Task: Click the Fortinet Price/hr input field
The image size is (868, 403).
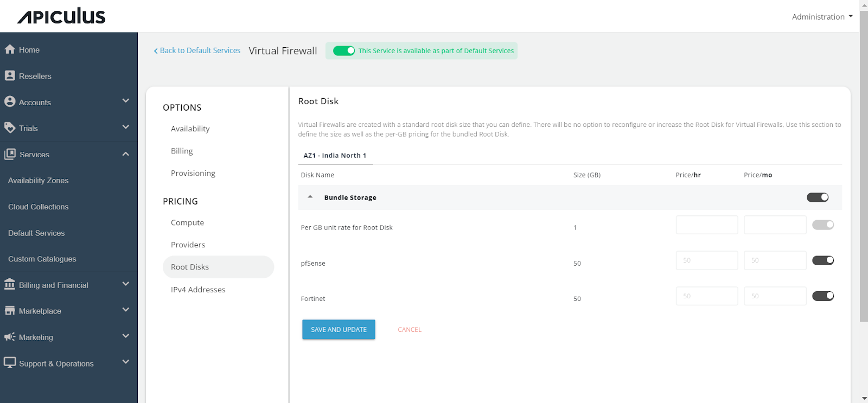Action: click(706, 296)
